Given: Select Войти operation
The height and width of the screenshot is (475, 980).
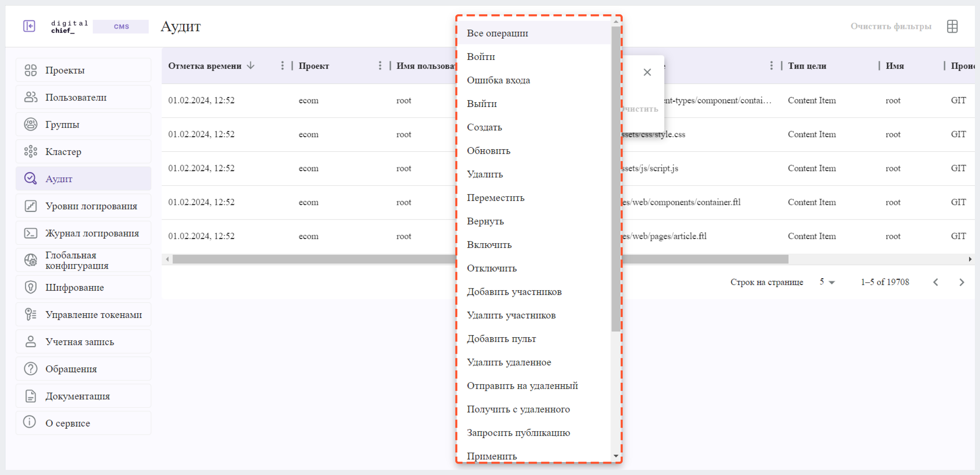Looking at the screenshot, I should click(x=533, y=56).
